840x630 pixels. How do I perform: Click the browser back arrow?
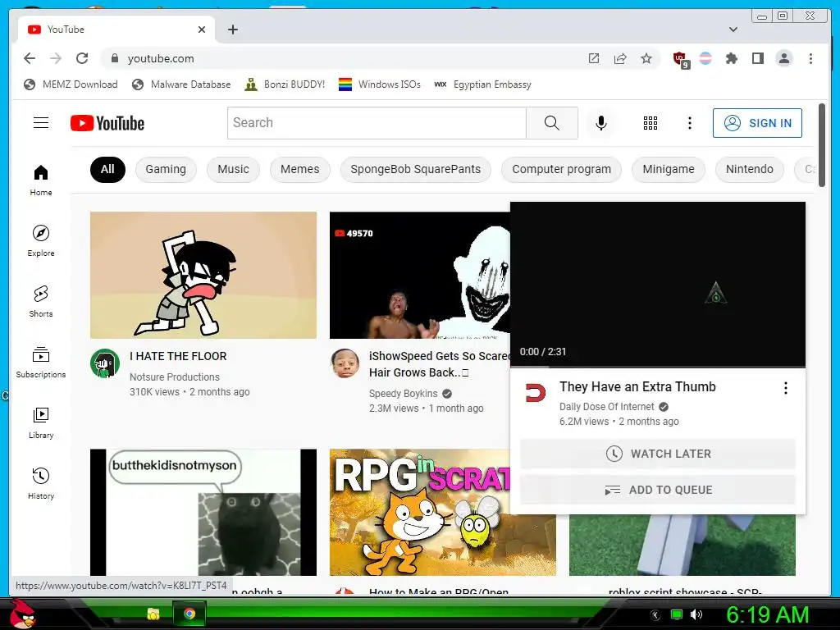30,58
